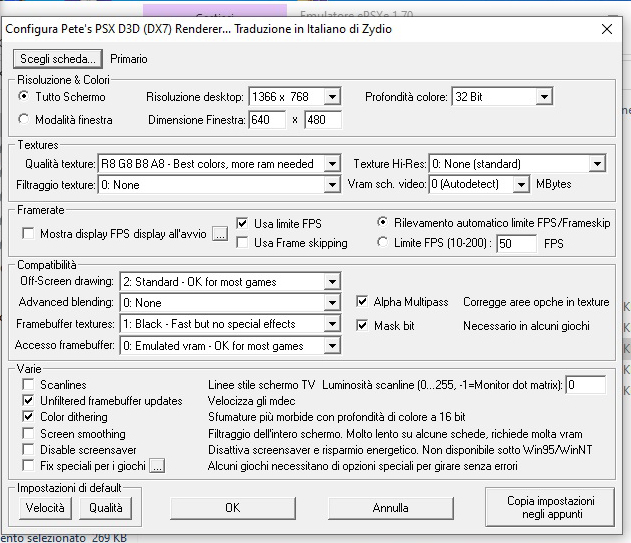Close the Pete's PSX D3D config dialog
The width and height of the screenshot is (631, 543).
point(606,29)
